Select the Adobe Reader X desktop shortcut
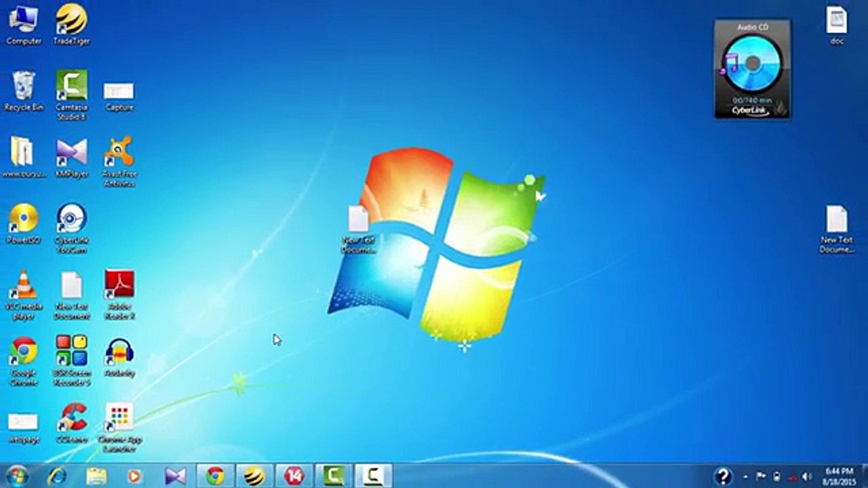Viewport: 868px width, 488px height. (119, 295)
